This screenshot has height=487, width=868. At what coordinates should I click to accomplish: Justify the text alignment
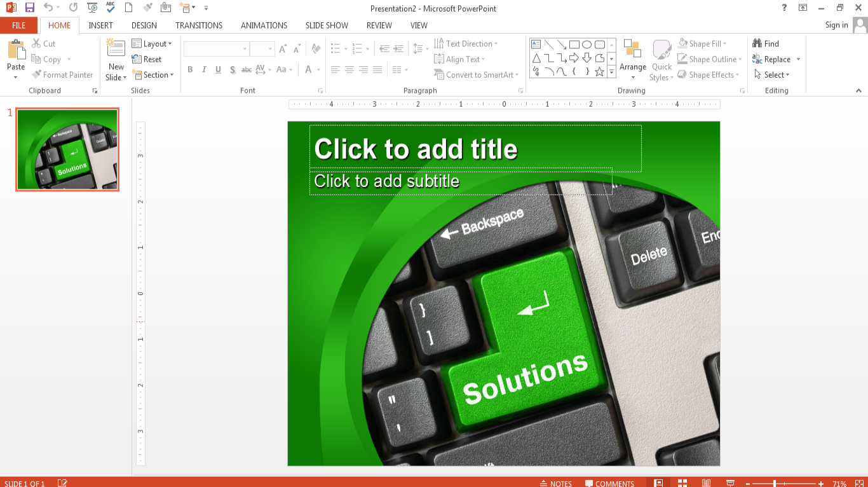click(377, 70)
